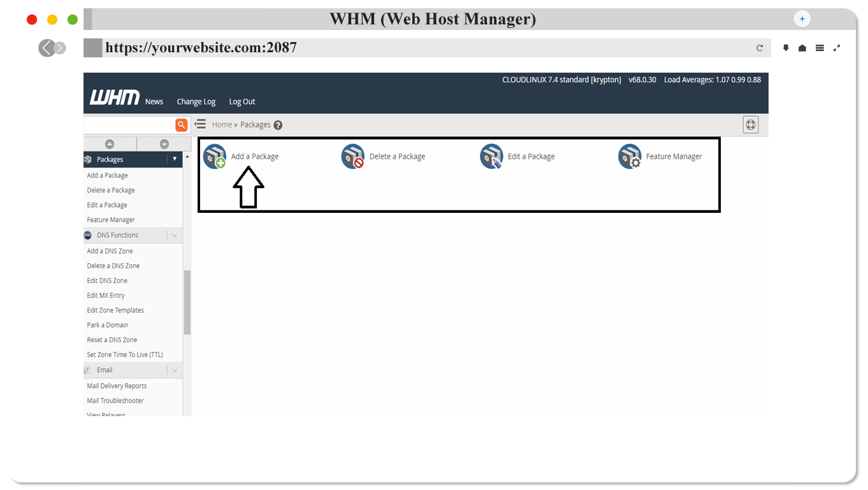Collapse the DNS Functions section chevron
Screen dimensions: 868x490
[175, 235]
